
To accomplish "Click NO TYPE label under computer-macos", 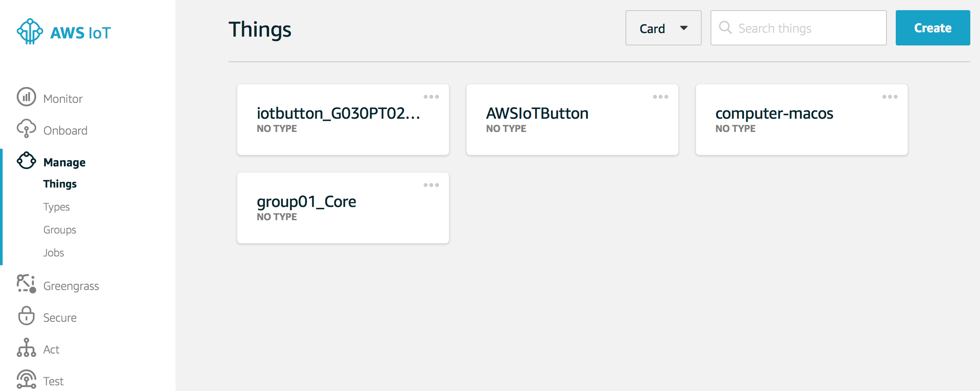I will click(735, 128).
